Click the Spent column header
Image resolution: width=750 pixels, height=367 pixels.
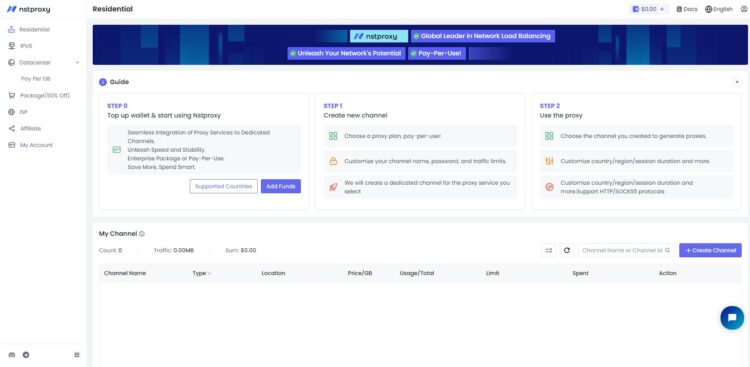coord(580,273)
